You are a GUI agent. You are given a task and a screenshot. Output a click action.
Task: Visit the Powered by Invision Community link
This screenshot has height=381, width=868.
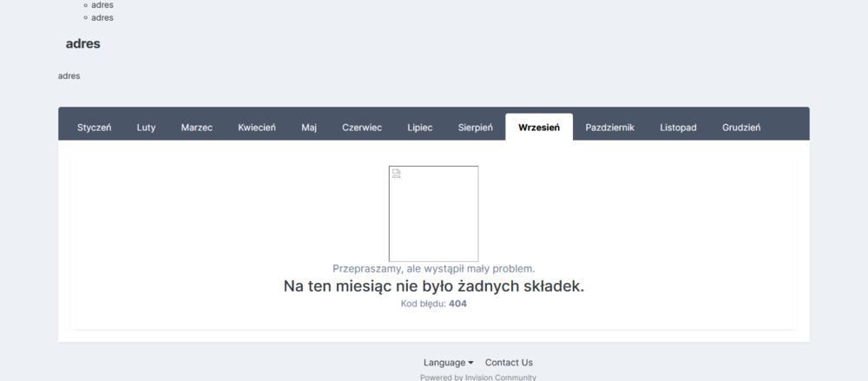coord(478,378)
